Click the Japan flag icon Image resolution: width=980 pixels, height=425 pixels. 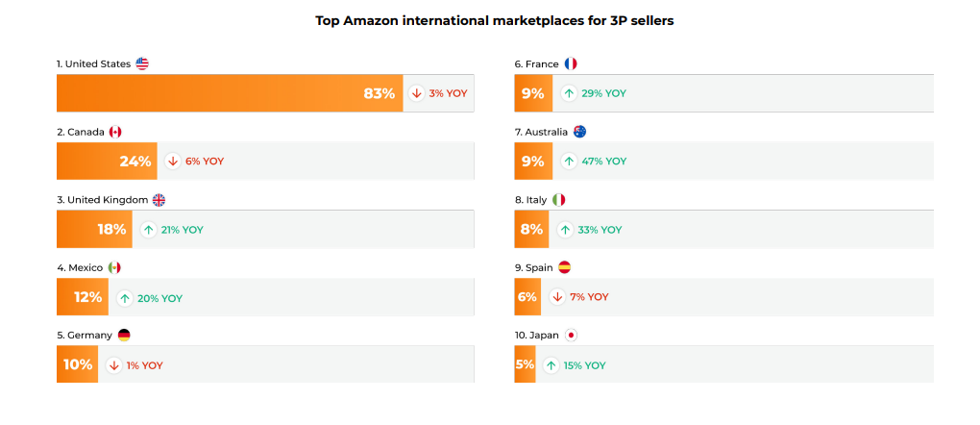(x=571, y=335)
